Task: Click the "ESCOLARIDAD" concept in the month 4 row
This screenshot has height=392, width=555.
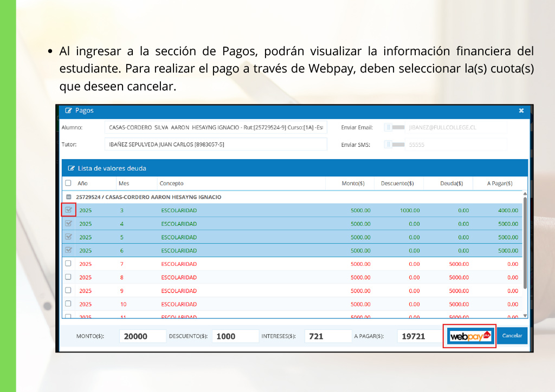Action: [179, 224]
